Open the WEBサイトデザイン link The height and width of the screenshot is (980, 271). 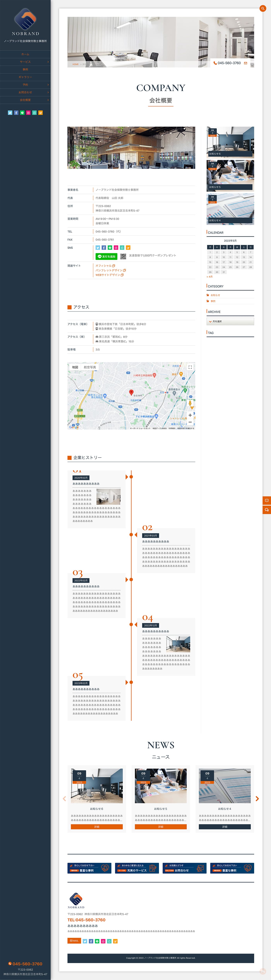[x=109, y=275]
